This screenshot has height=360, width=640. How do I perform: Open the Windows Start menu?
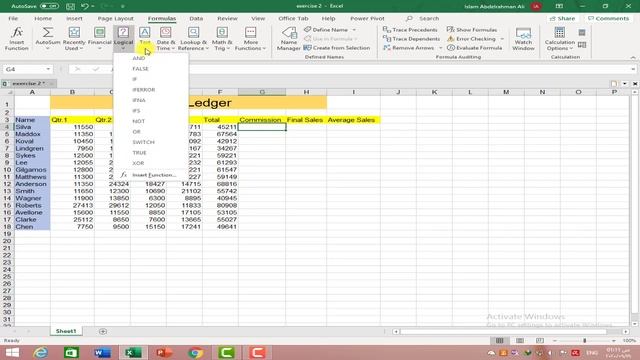12,353
